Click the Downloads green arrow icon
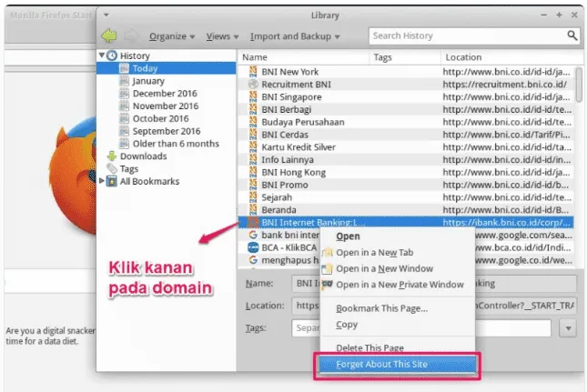 click(x=112, y=156)
